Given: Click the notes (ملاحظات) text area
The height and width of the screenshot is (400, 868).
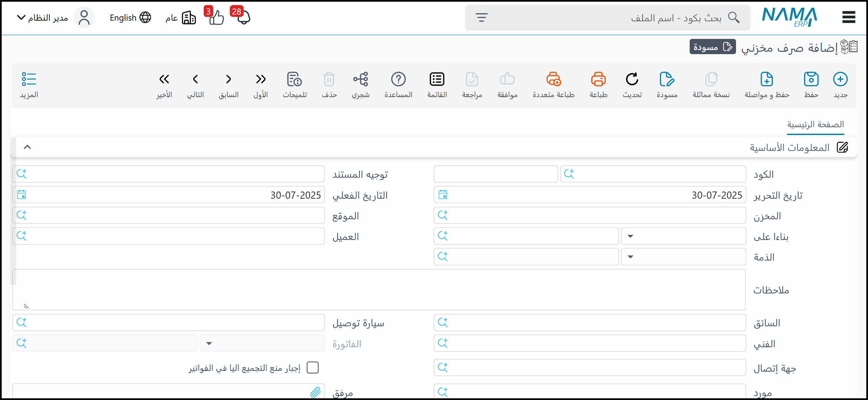Looking at the screenshot, I should 379,290.
